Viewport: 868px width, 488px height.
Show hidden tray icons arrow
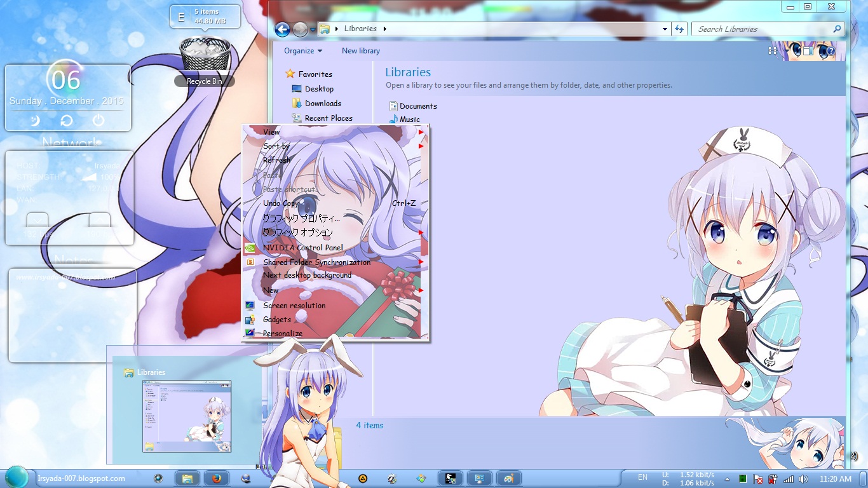coord(728,478)
